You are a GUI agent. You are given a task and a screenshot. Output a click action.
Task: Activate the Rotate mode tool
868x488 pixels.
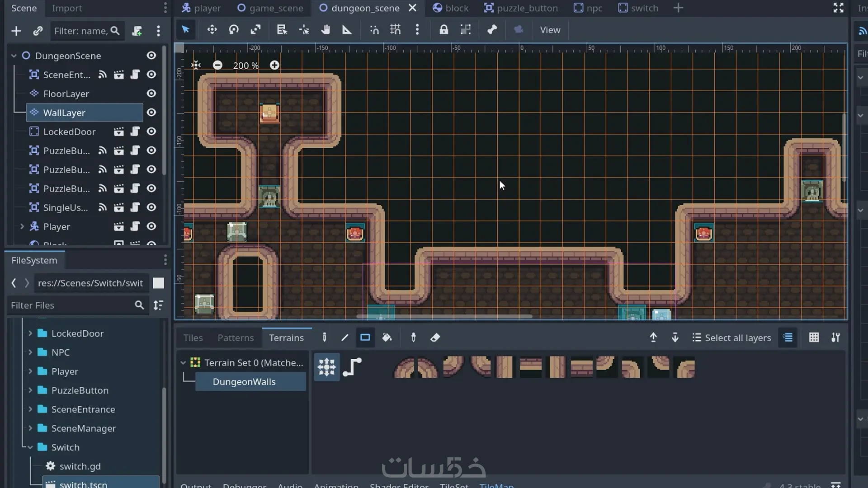click(x=234, y=30)
